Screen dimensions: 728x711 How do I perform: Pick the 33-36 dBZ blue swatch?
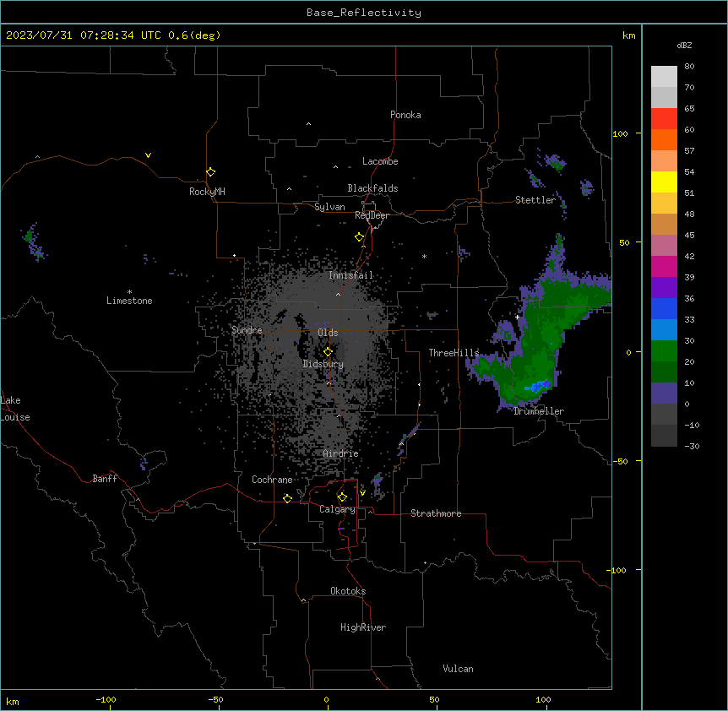pos(664,308)
